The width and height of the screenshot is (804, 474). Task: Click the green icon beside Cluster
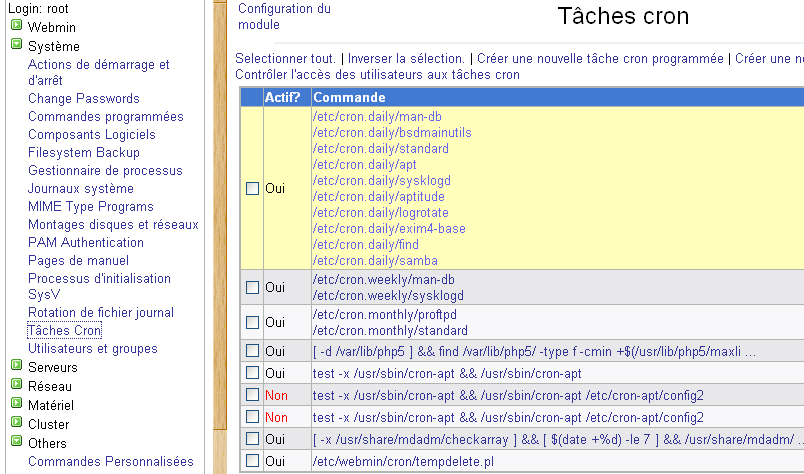click(17, 423)
